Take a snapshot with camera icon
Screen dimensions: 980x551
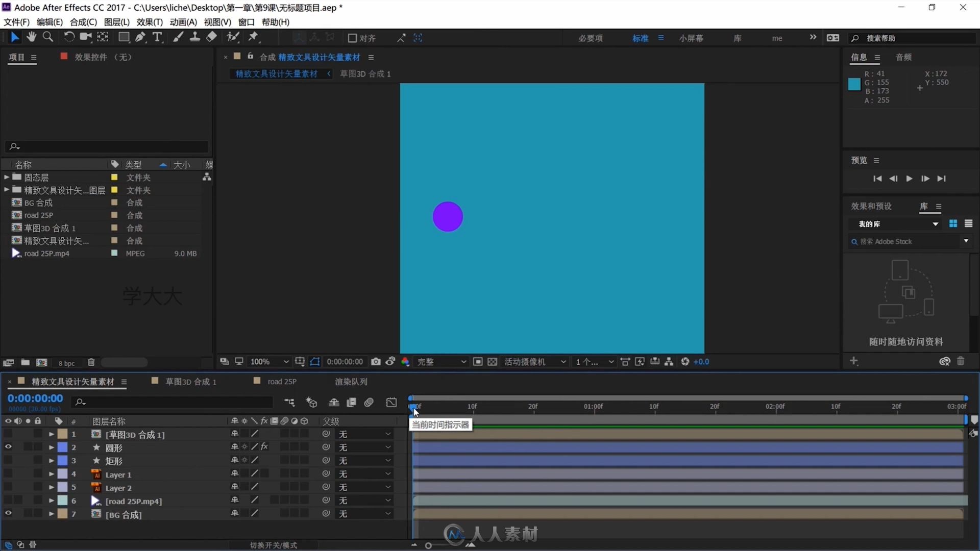click(376, 362)
